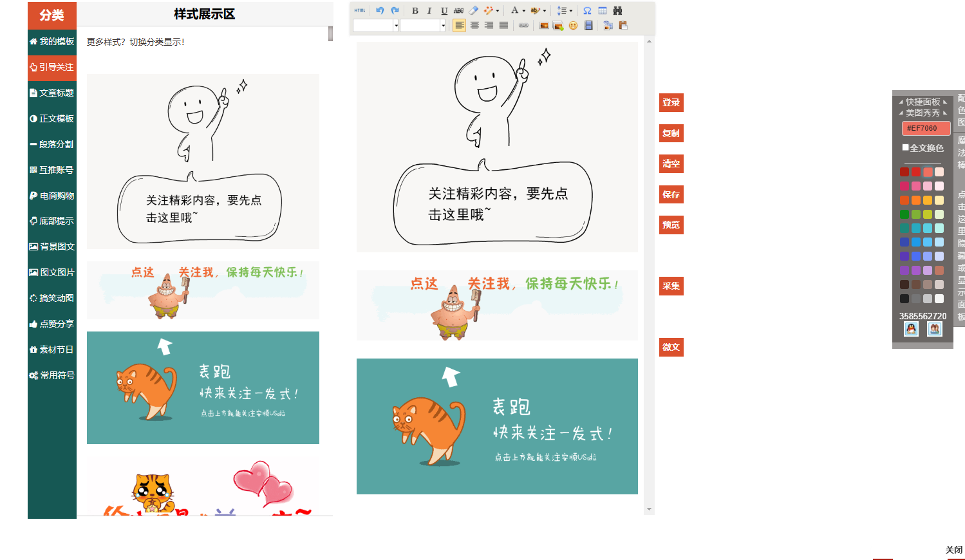The height and width of the screenshot is (560, 965).
Task: Click the #EF7060 color code field
Action: click(x=926, y=128)
